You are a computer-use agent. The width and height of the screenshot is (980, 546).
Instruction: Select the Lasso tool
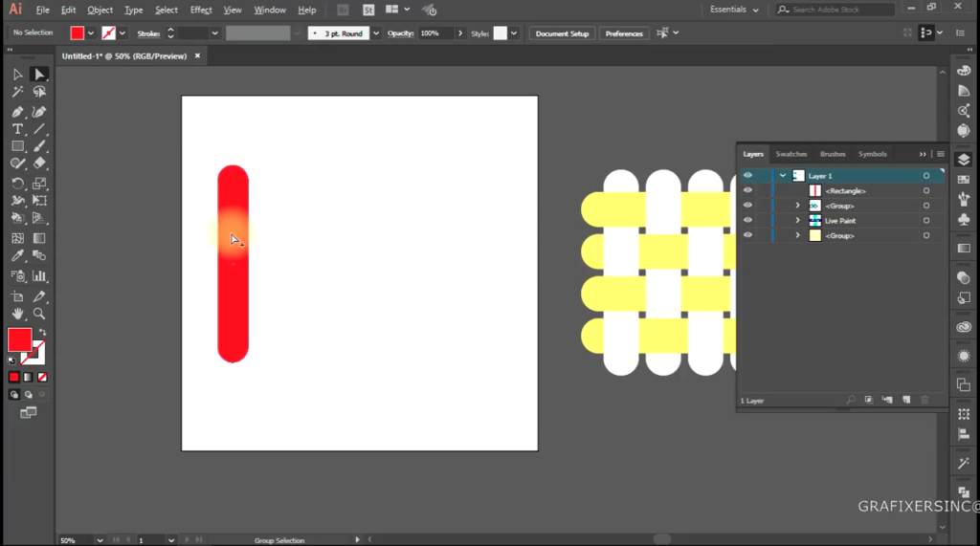click(39, 92)
